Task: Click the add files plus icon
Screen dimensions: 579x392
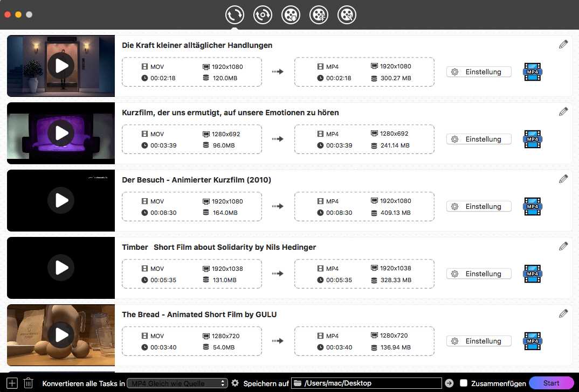Action: coord(11,383)
